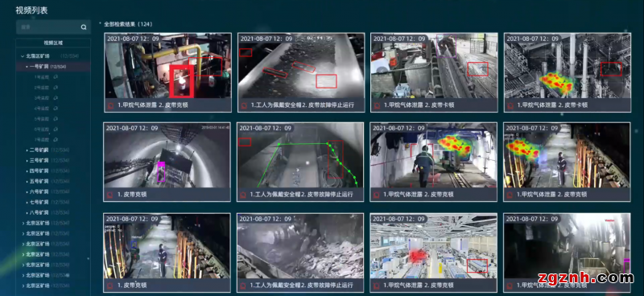Click the camera icon beside 5号监控
Screen dimensions: 644x296
(x=56, y=119)
